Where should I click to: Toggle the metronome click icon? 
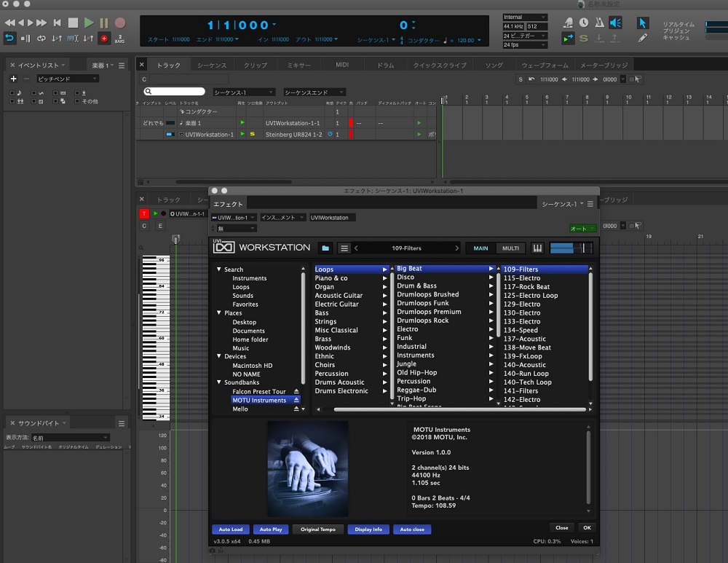click(x=599, y=23)
